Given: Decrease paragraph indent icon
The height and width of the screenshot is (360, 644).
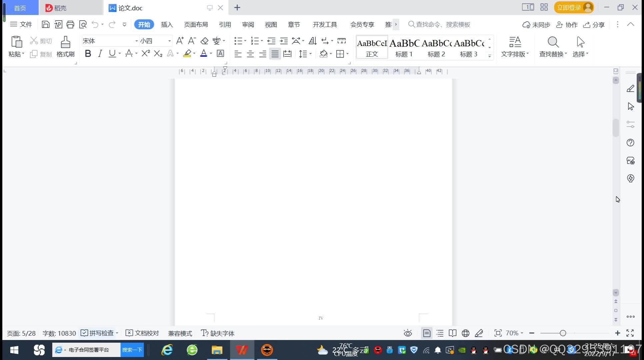Looking at the screenshot, I should (x=271, y=41).
